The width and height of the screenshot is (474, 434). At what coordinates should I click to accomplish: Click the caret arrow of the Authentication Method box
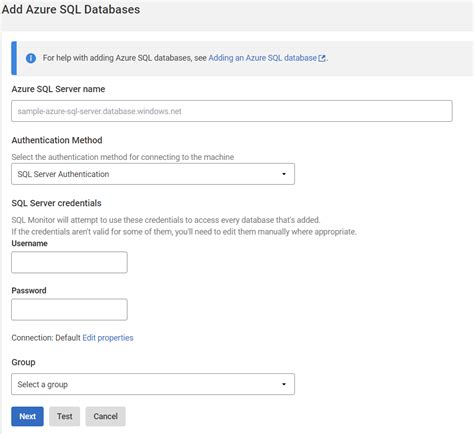tap(284, 174)
